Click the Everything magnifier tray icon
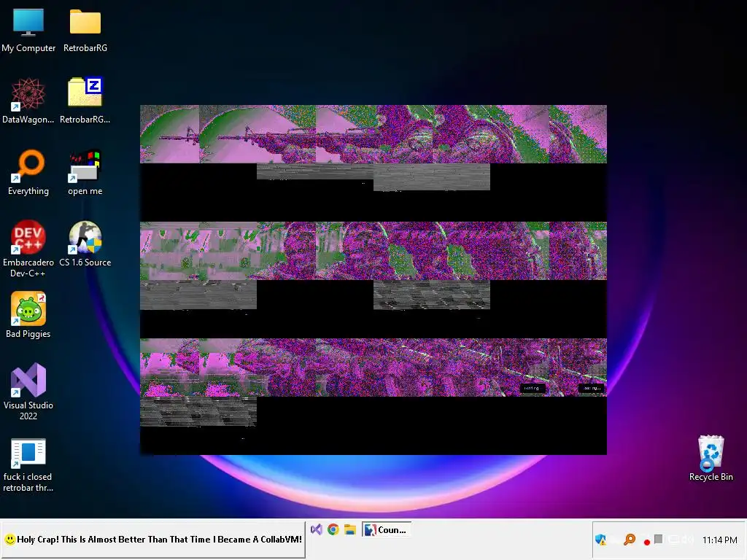747x560 pixels. 630,540
